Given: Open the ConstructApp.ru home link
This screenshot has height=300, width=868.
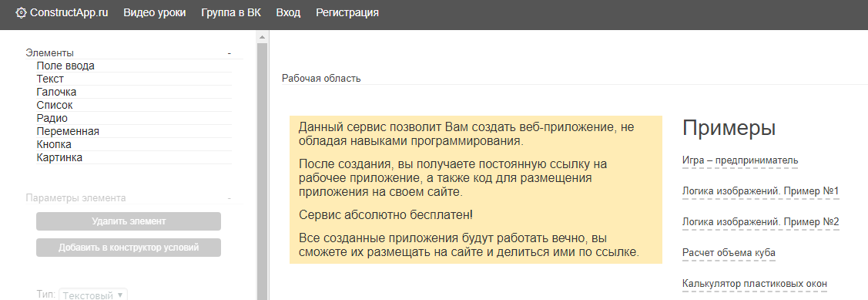Looking at the screenshot, I should tap(69, 13).
